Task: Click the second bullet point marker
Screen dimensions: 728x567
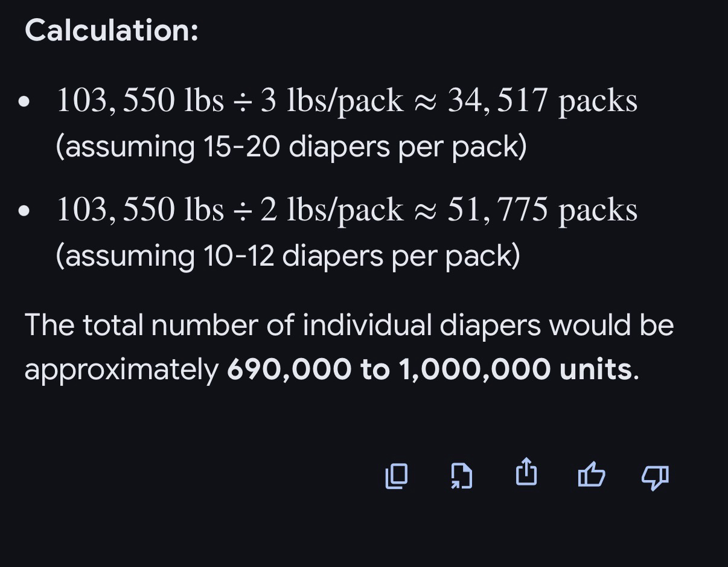Action: pyautogui.click(x=24, y=211)
